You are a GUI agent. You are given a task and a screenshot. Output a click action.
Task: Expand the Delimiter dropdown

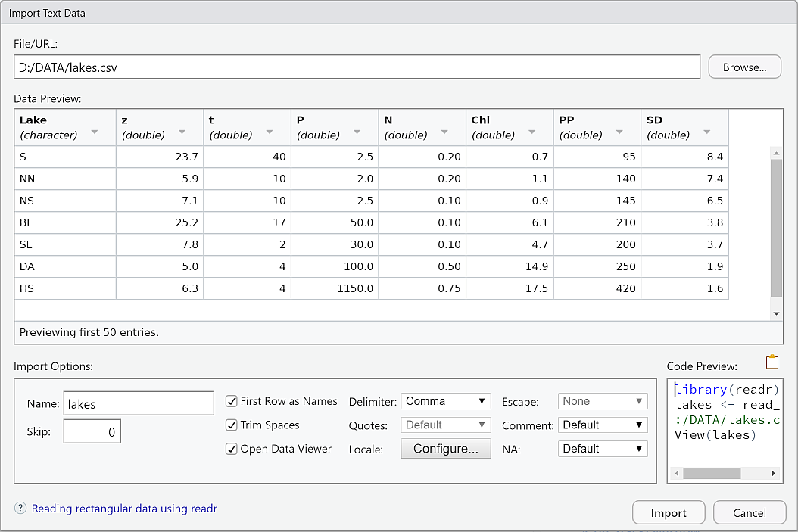pos(445,401)
